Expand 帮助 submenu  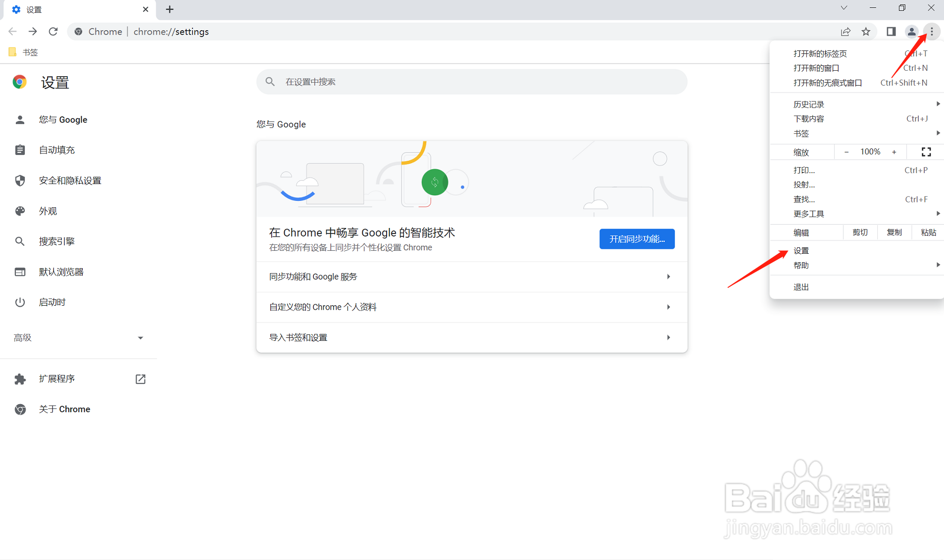click(x=857, y=266)
